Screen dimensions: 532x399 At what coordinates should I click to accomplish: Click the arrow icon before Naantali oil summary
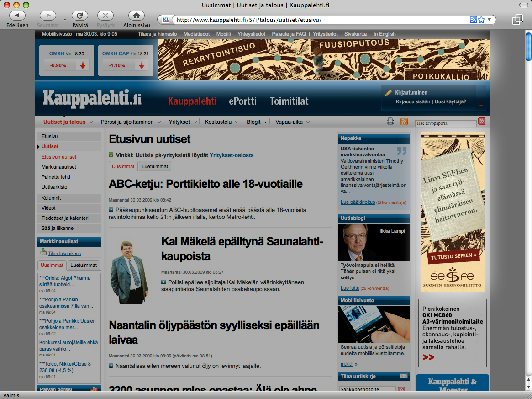coord(111,366)
